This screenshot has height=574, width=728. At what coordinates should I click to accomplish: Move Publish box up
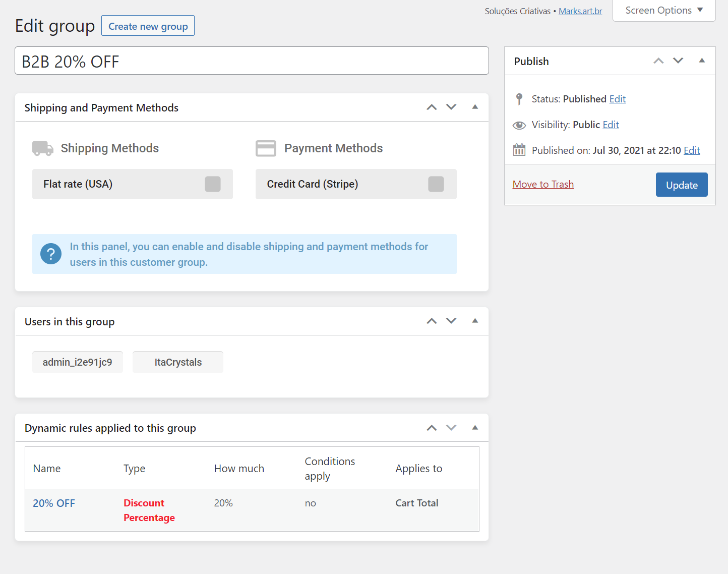tap(658, 61)
